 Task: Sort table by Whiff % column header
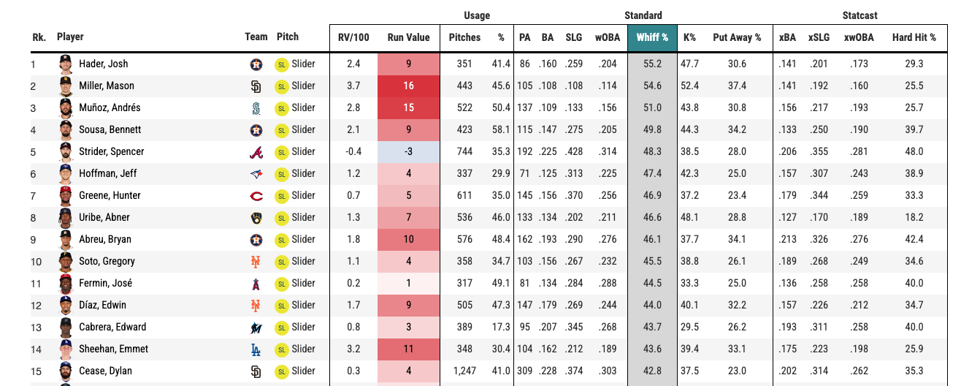[x=652, y=37]
